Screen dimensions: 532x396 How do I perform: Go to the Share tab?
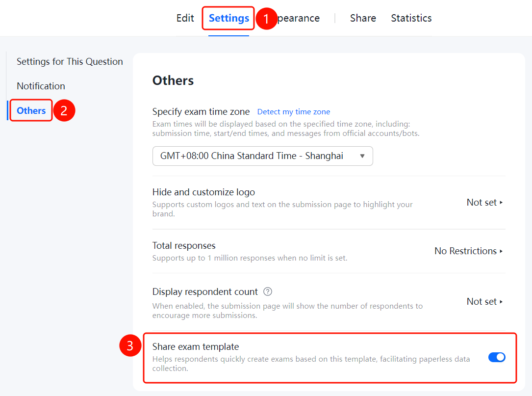pos(363,18)
